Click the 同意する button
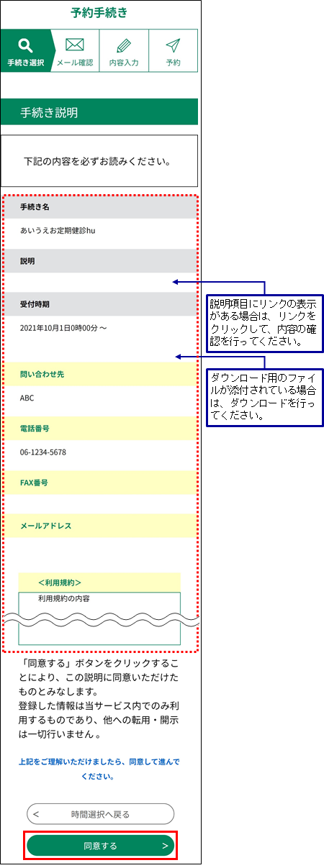The width and height of the screenshot is (324, 868). click(x=100, y=846)
